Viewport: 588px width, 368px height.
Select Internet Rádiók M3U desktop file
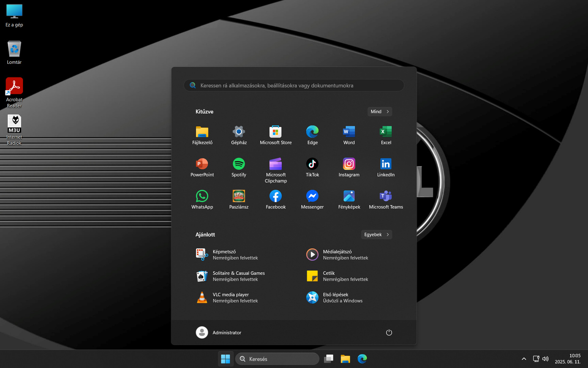pos(14,130)
